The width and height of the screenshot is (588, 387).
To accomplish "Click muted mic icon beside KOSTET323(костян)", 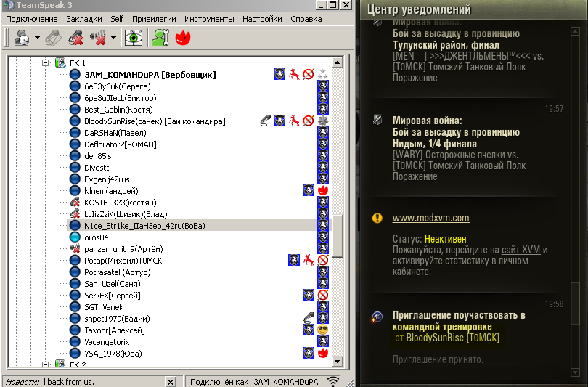I will click(x=75, y=203).
